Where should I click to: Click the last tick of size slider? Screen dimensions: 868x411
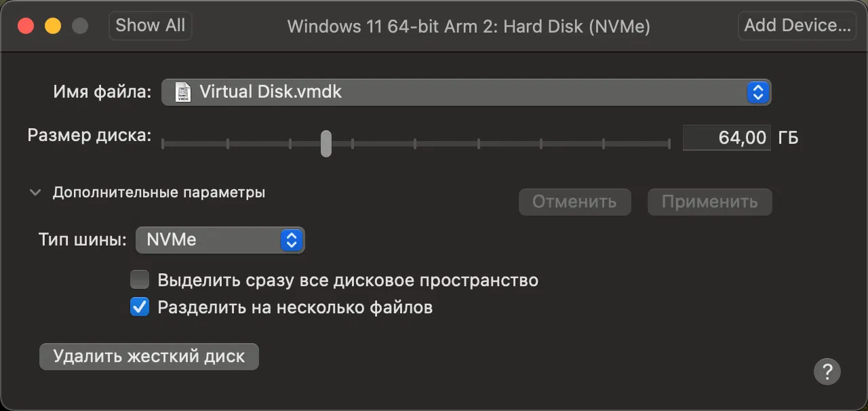click(669, 143)
